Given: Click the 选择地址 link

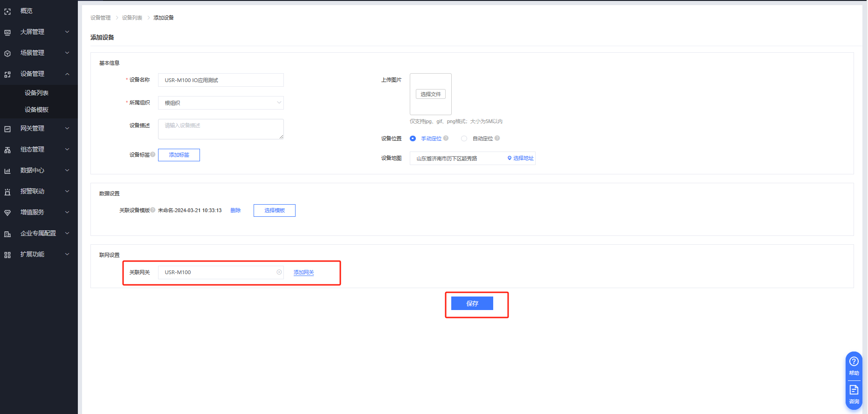Looking at the screenshot, I should click(x=524, y=158).
